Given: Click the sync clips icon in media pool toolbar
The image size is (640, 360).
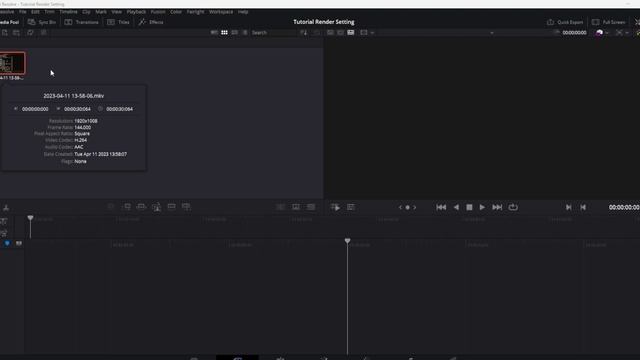Looking at the screenshot, I should [x=30, y=32].
